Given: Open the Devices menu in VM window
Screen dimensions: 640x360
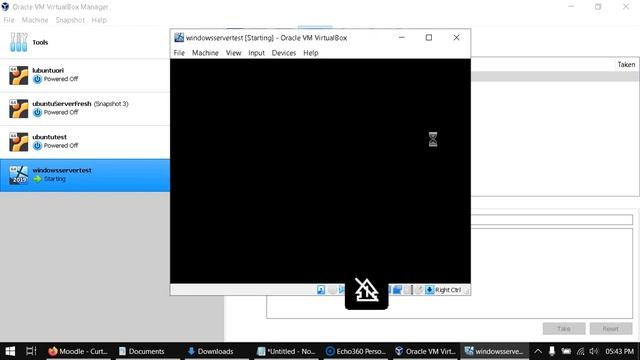Looking at the screenshot, I should point(284,53).
